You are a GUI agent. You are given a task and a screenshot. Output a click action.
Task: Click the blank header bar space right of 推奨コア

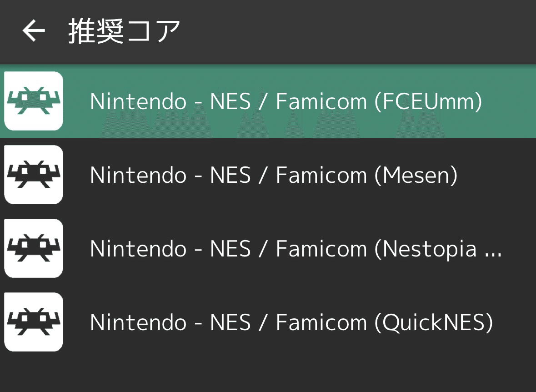[x=358, y=31]
